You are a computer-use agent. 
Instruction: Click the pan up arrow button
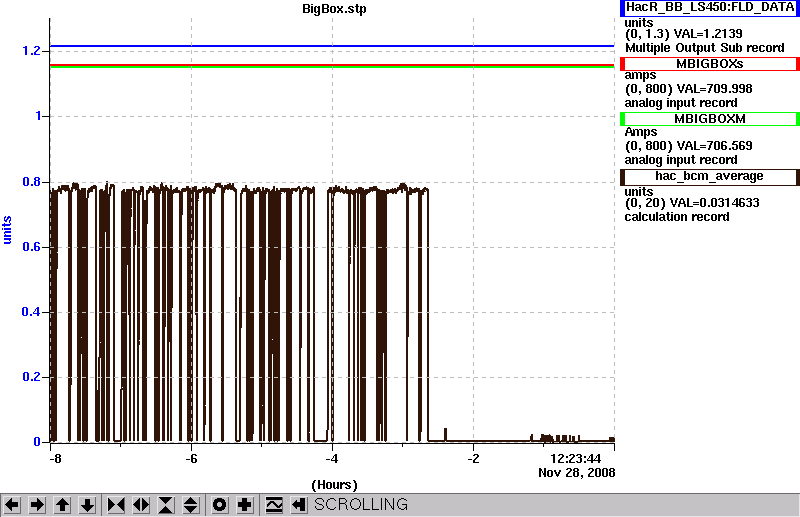(x=62, y=505)
